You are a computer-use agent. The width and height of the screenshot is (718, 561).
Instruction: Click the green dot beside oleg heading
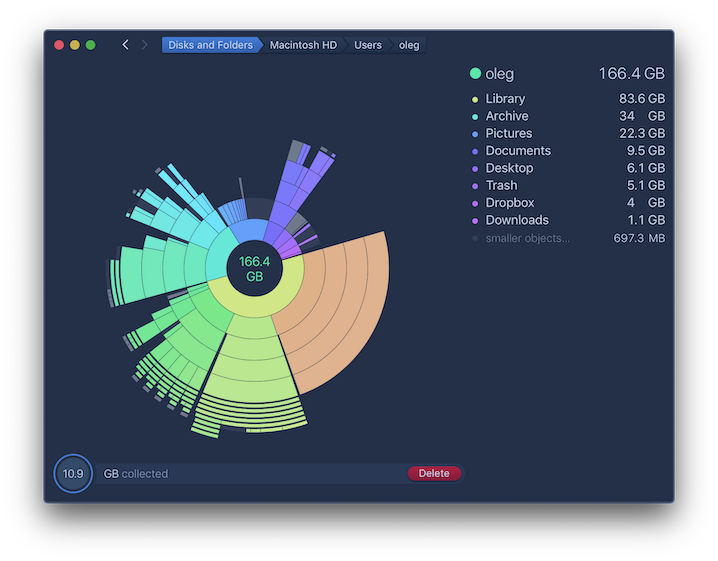[x=476, y=74]
